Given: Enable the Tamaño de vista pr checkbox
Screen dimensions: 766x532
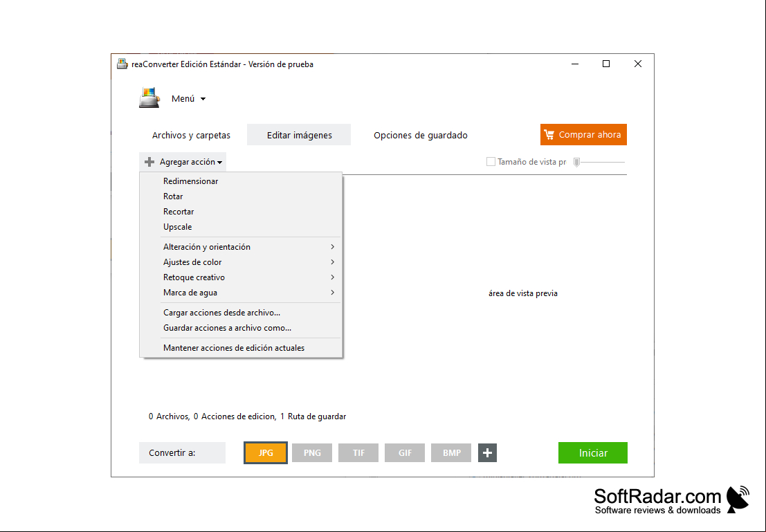Looking at the screenshot, I should pos(491,162).
